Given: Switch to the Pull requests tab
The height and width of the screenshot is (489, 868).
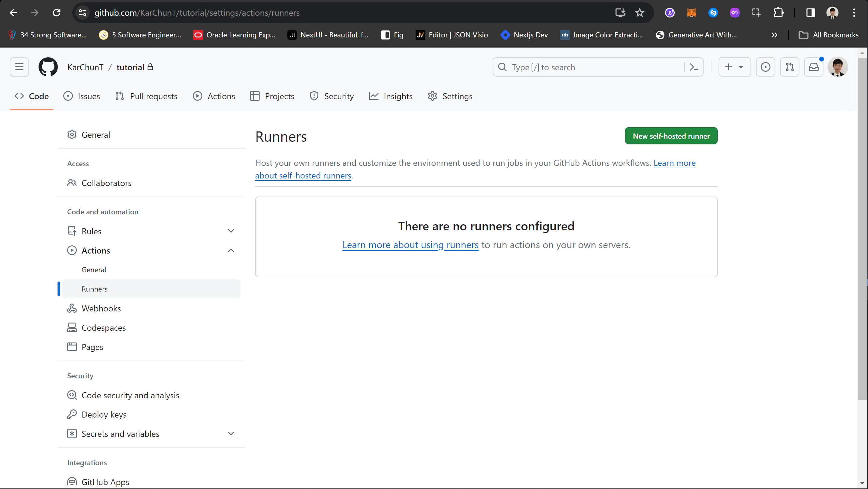Looking at the screenshot, I should 146,96.
